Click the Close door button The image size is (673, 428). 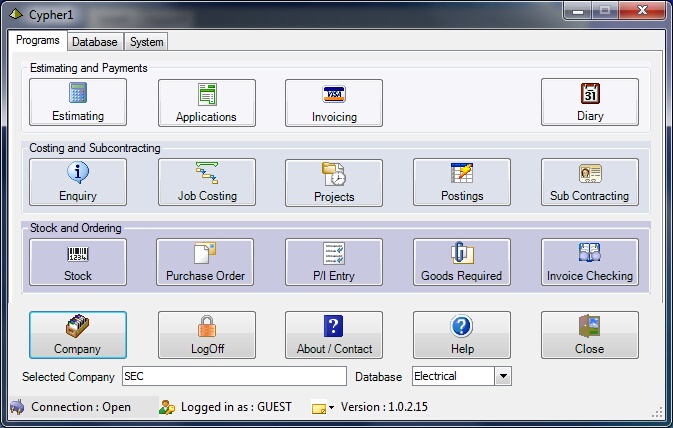tap(590, 335)
